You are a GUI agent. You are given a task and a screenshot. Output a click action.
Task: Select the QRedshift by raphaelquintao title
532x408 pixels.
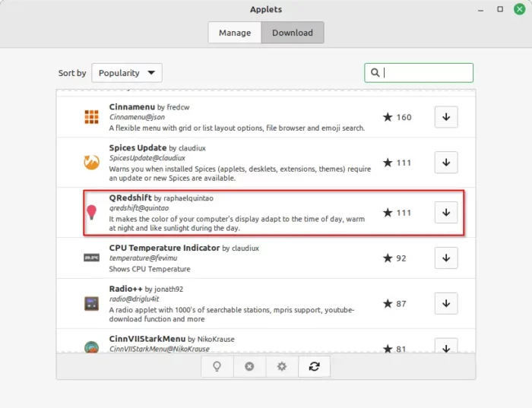tap(161, 198)
